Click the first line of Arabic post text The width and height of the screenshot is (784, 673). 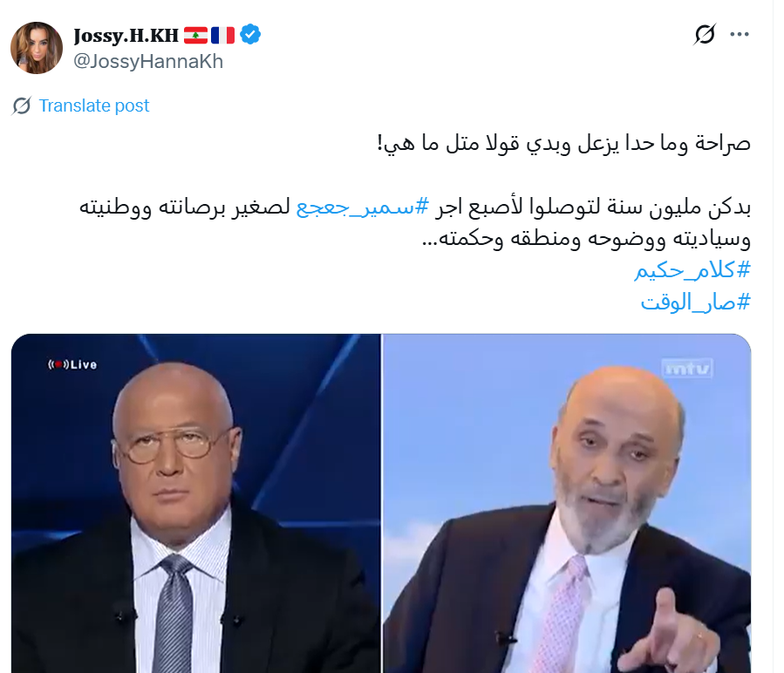click(563, 144)
